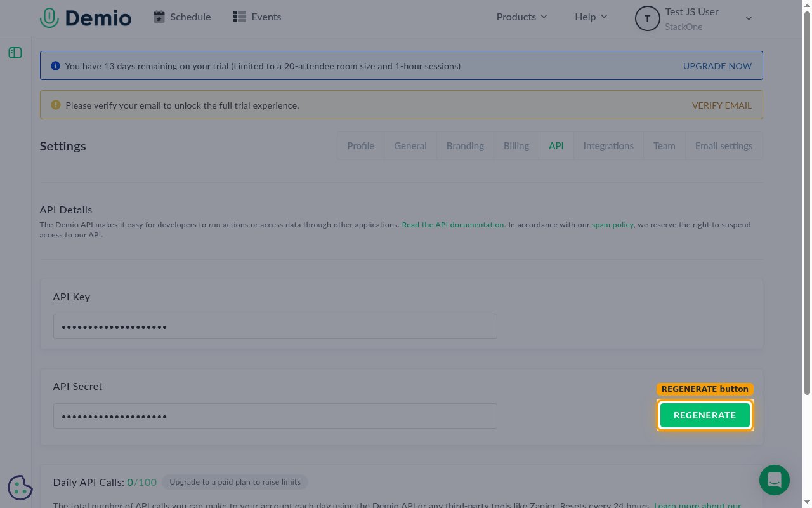This screenshot has height=508, width=812.
Task: Click the user avatar with letter T
Action: tap(647, 18)
